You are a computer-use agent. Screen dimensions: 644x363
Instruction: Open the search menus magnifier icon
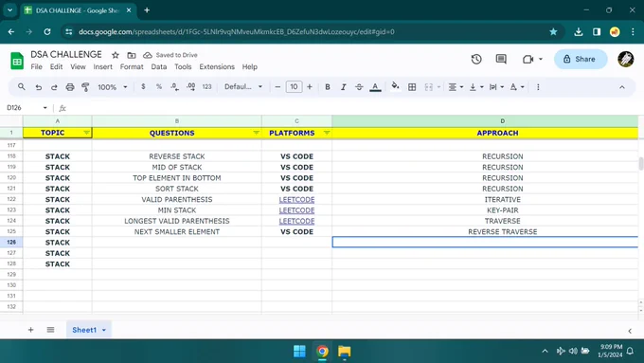point(22,87)
